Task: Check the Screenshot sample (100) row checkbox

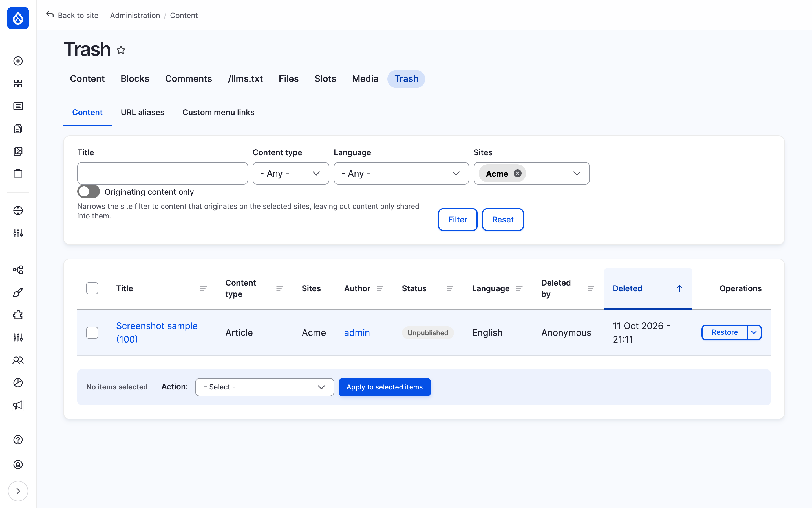Action: [92, 333]
